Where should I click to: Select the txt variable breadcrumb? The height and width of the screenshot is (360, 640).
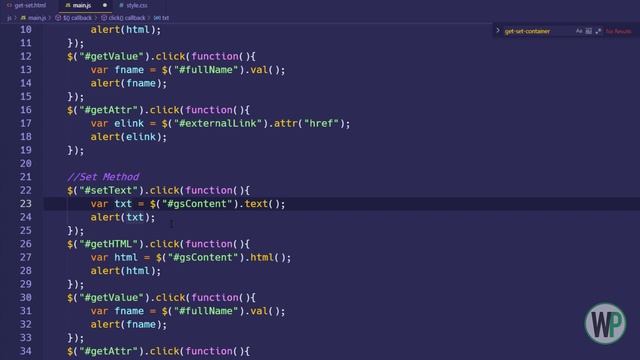click(162, 18)
